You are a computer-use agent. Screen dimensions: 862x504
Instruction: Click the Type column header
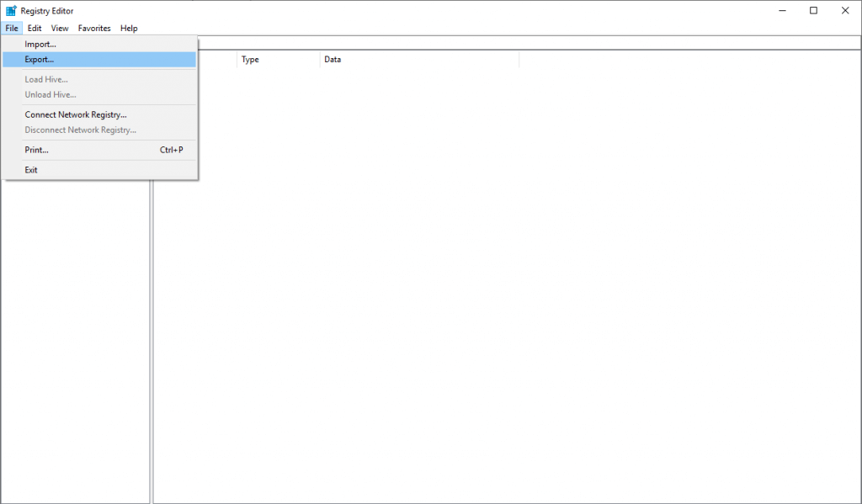pos(278,60)
